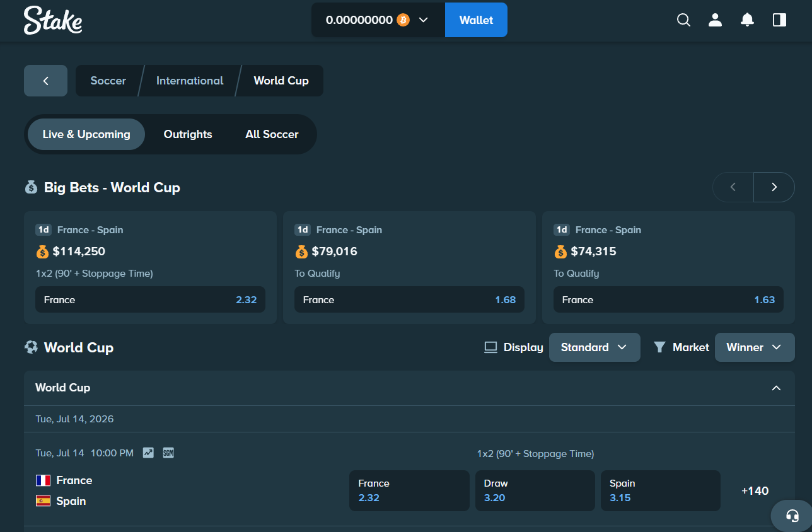Collapse the World Cup section chevron
This screenshot has width=812, height=532.
pos(777,388)
